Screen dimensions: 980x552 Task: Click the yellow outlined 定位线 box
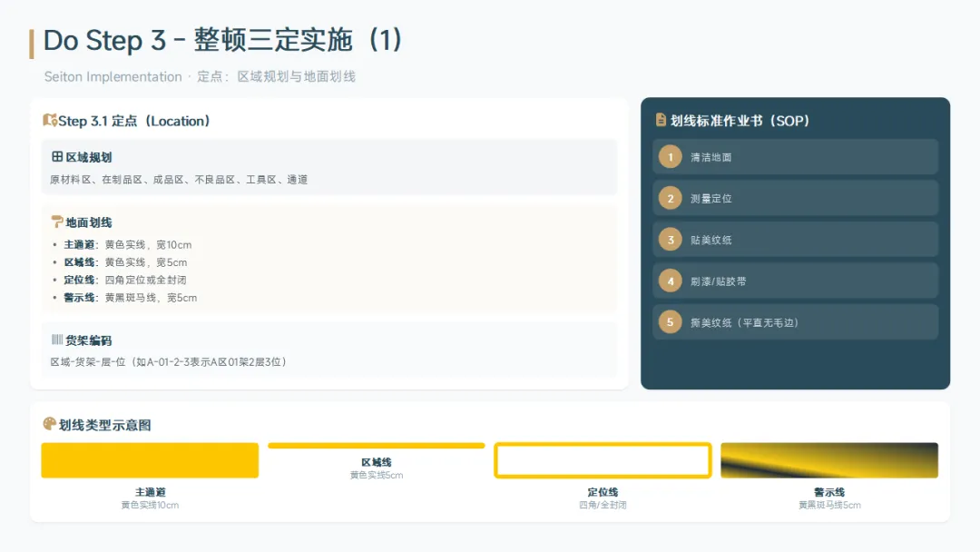tap(603, 460)
